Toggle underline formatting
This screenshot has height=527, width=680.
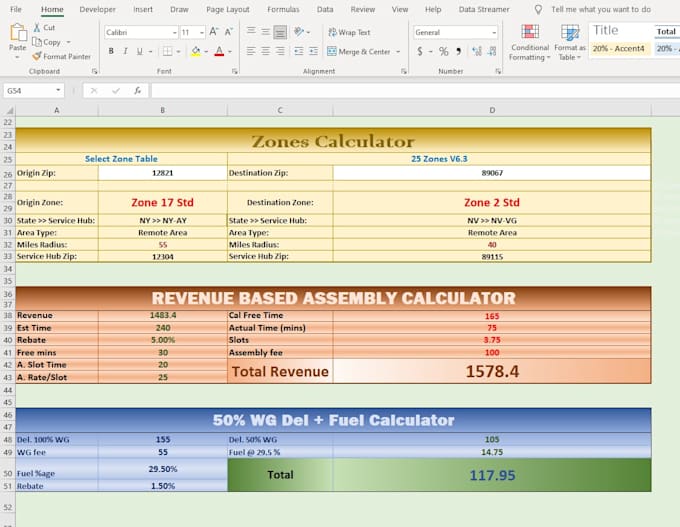click(140, 51)
